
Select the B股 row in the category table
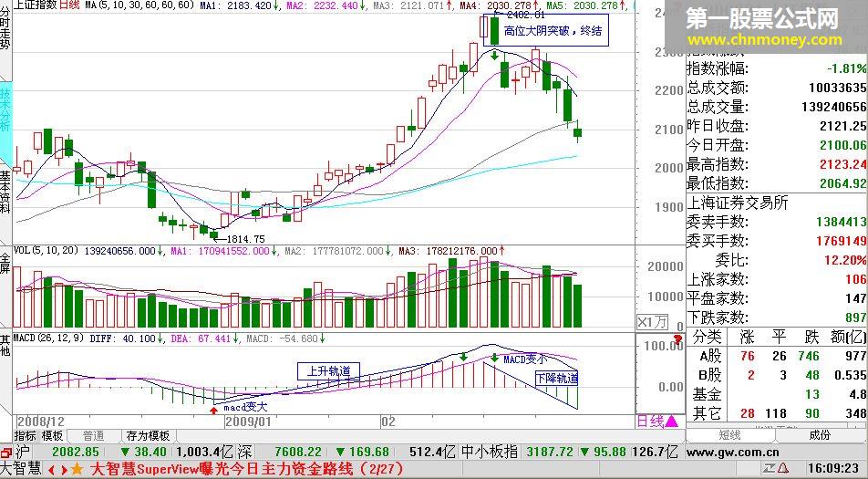pyautogui.click(x=776, y=376)
